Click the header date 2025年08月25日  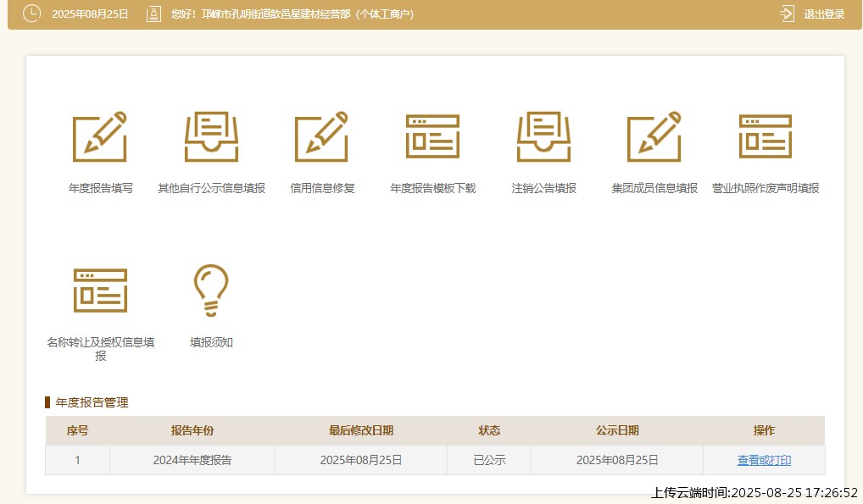(90, 14)
